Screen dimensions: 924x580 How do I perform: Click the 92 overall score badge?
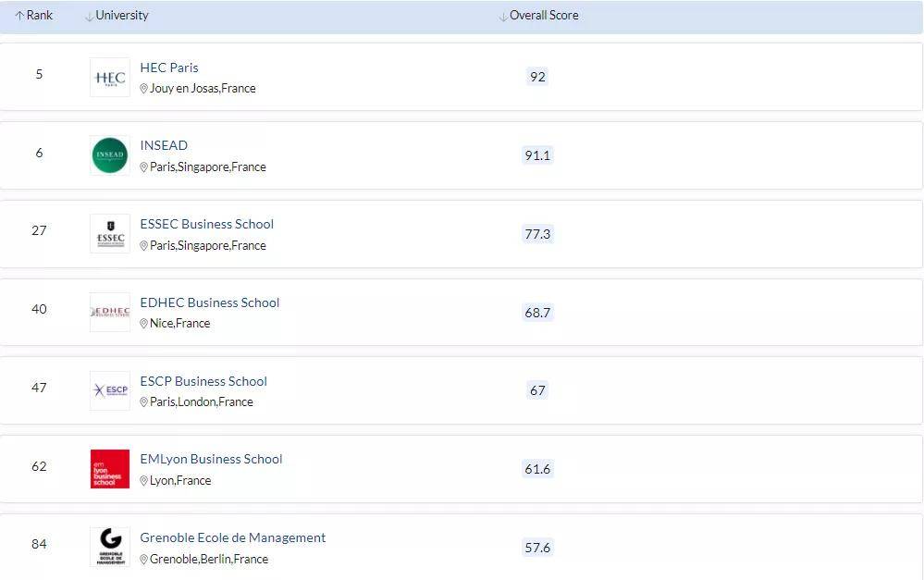point(537,77)
